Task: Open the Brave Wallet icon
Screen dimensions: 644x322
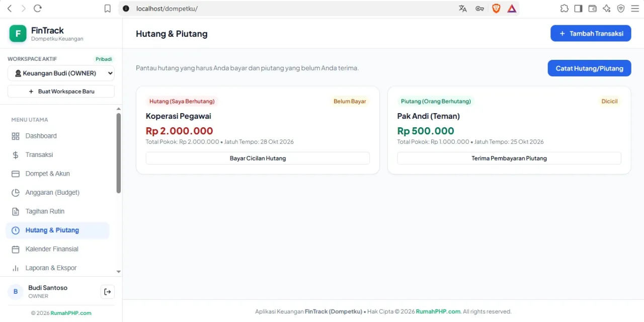Action: tap(592, 9)
